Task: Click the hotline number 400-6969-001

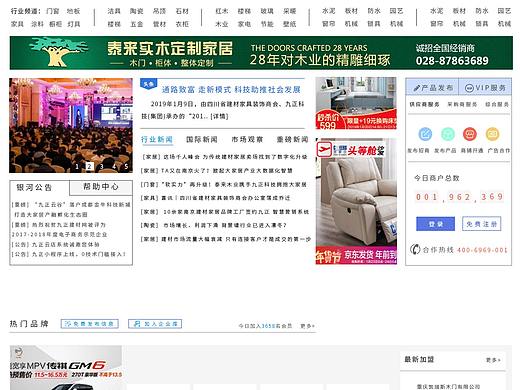Action: coord(482,250)
